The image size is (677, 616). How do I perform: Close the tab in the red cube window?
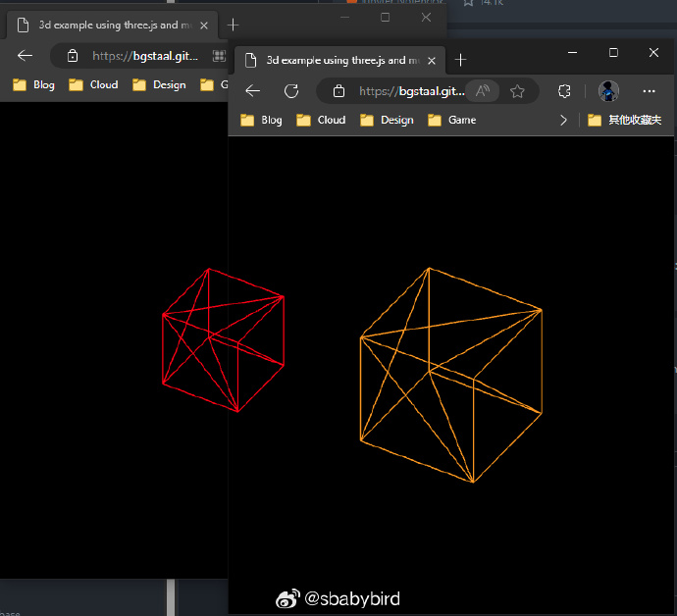click(x=206, y=25)
